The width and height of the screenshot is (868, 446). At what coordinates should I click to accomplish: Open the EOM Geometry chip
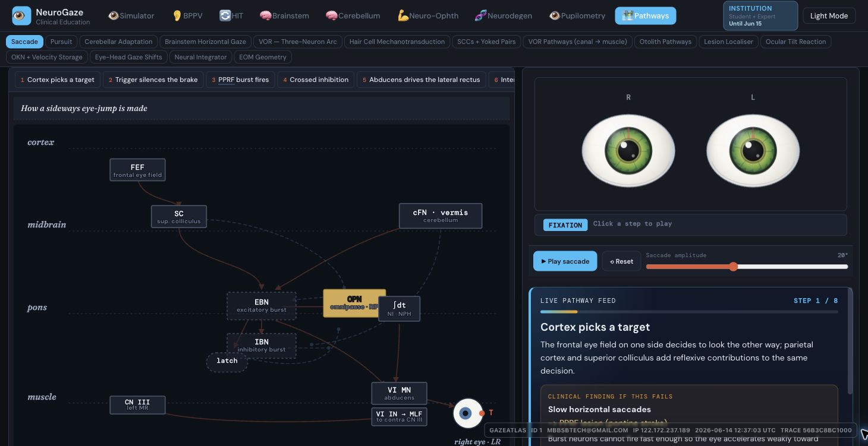[263, 57]
